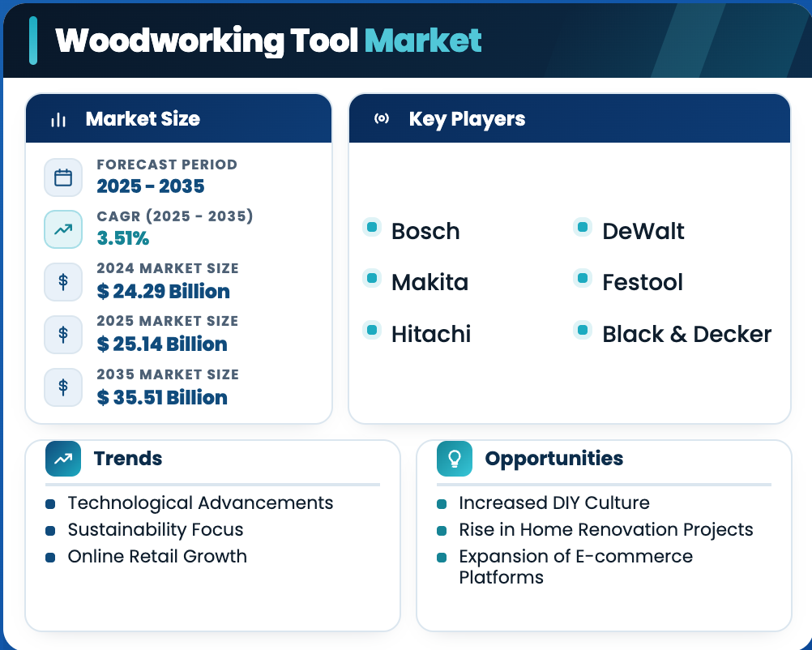This screenshot has width=812, height=650.
Task: Click the Black & Decker key player name
Action: [687, 334]
